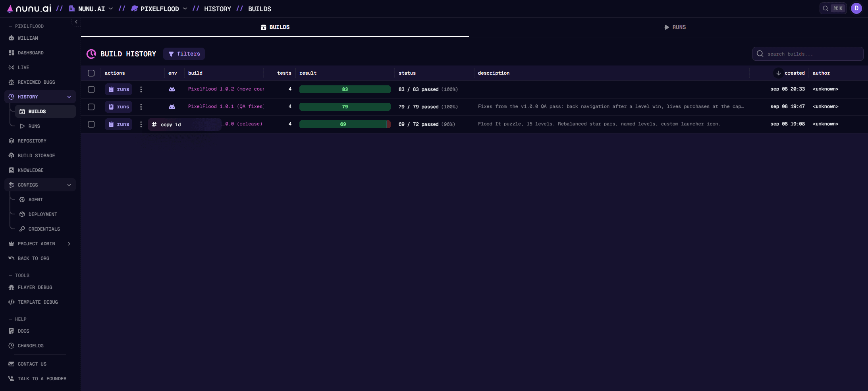
Task: Select the PixelFlood 1.0.1 build checkbox
Action: [91, 107]
